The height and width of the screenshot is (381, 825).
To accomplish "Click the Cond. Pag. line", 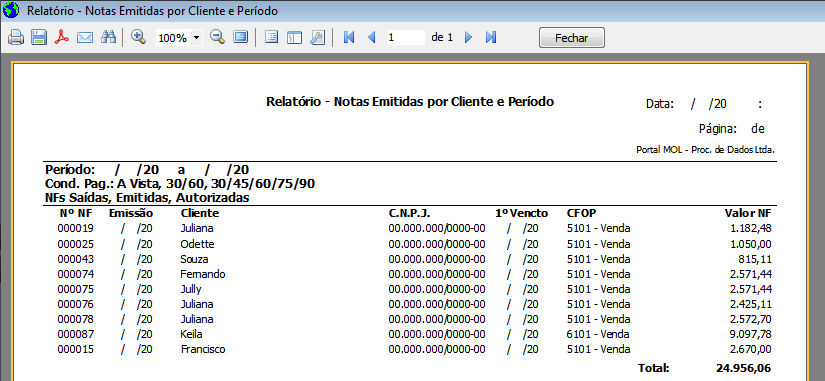I will point(180,184).
